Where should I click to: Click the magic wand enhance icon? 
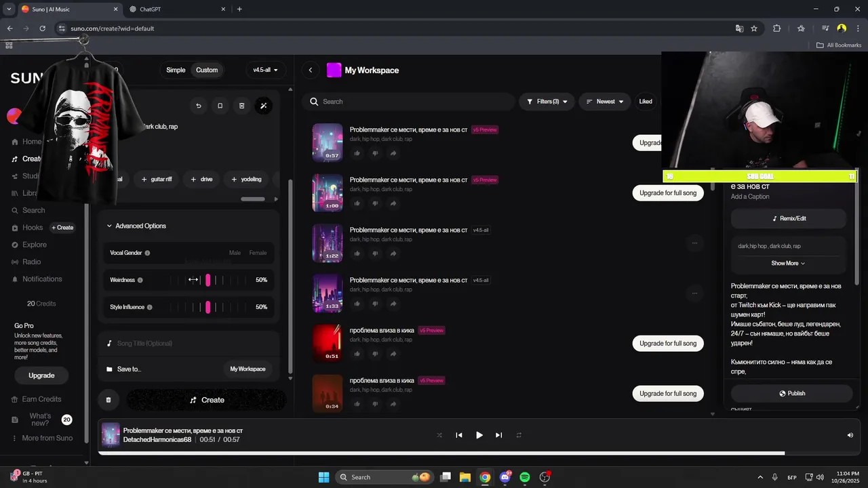pos(264,106)
